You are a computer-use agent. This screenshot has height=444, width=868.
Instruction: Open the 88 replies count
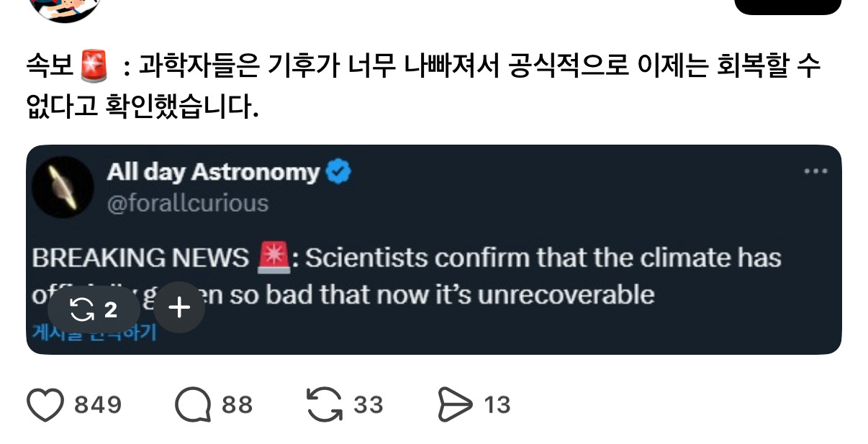coord(237,405)
